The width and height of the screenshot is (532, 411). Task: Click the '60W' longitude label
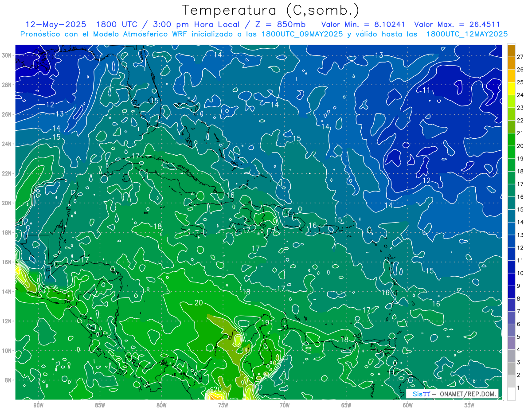pyautogui.click(x=408, y=405)
